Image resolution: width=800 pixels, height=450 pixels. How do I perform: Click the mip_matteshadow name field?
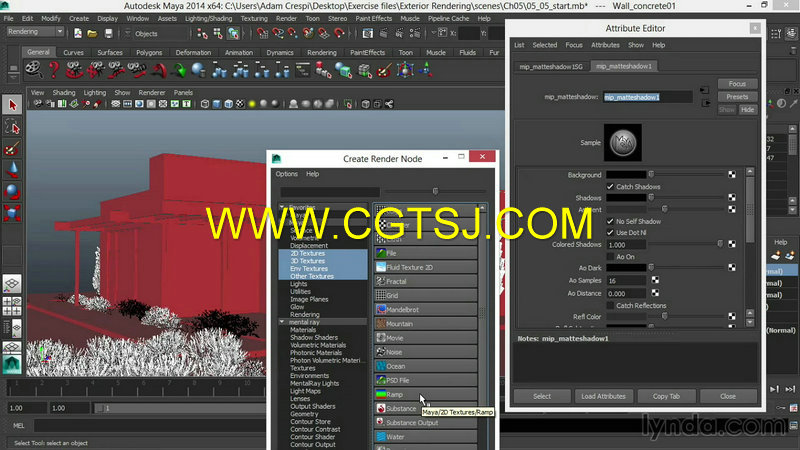pyautogui.click(x=647, y=97)
